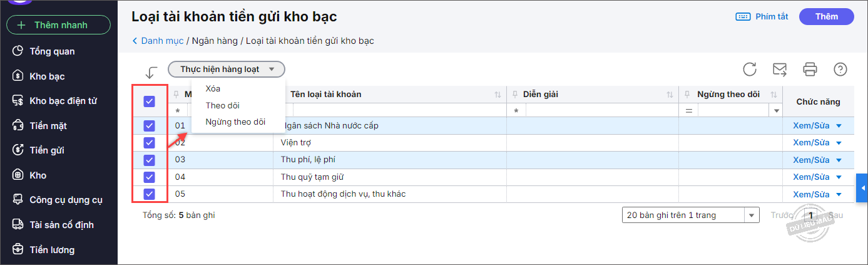
Task: Open Kho bạc sidebar item
Action: pos(47,76)
